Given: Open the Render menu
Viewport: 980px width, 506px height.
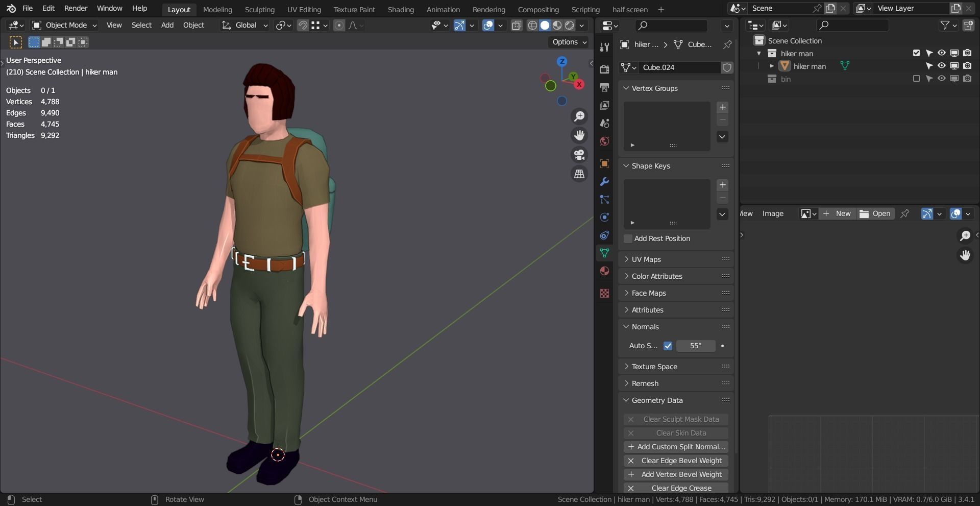Looking at the screenshot, I should pos(76,8).
